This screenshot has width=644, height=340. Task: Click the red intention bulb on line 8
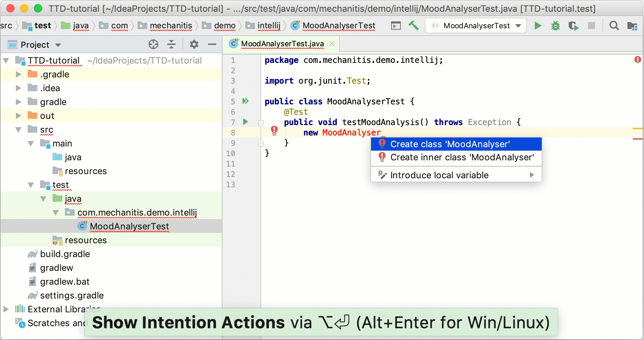[x=274, y=130]
